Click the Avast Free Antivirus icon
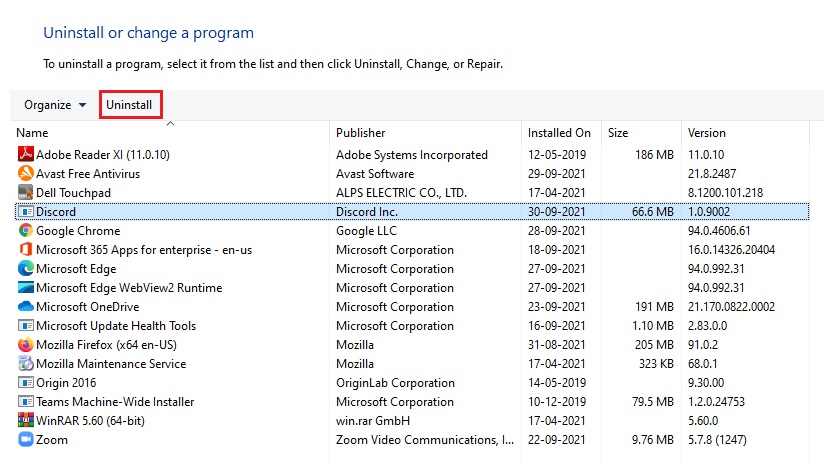Screen dimensions: 824x466 [x=25, y=173]
